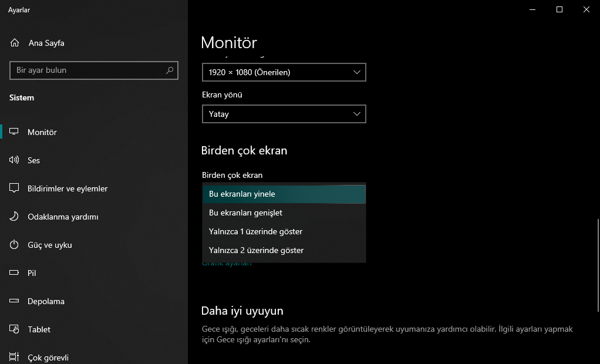600x364 pixels.
Task: Click the Monitör page title
Action: pos(229,42)
